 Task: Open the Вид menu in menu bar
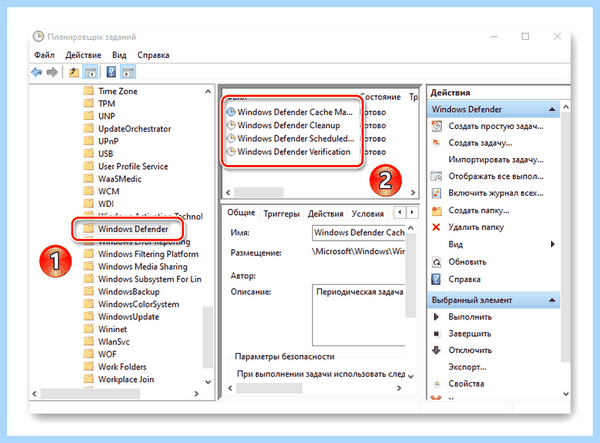pyautogui.click(x=119, y=55)
